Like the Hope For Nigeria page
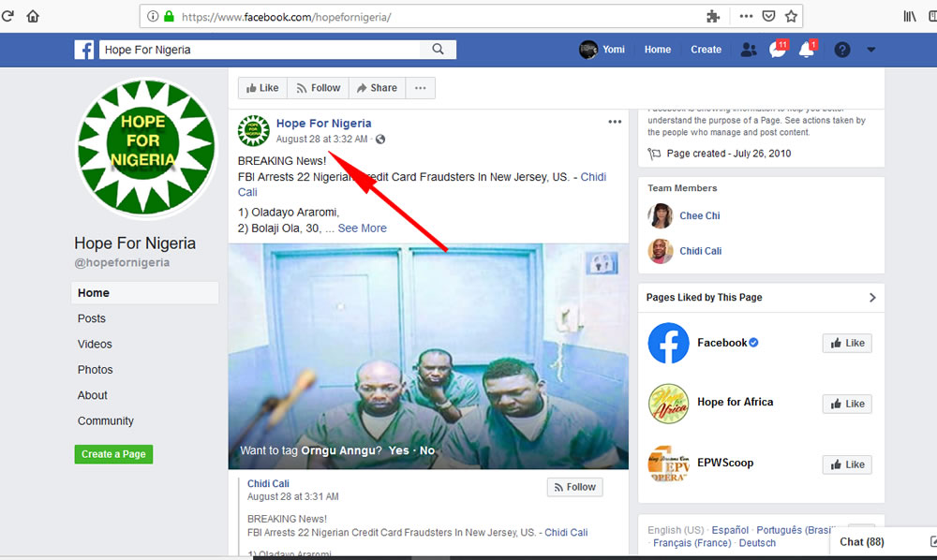The image size is (937, 560). (x=263, y=88)
